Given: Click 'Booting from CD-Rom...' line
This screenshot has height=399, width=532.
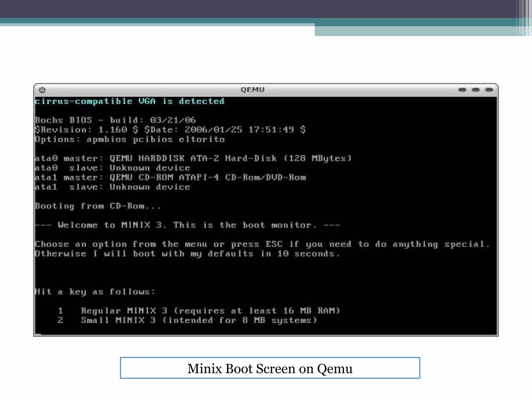Looking at the screenshot, I should [98, 206].
